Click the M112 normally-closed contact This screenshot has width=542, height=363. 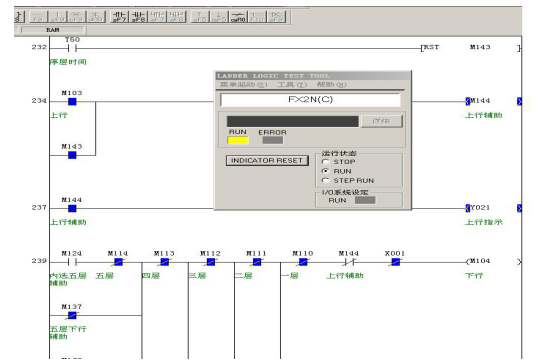(x=211, y=262)
